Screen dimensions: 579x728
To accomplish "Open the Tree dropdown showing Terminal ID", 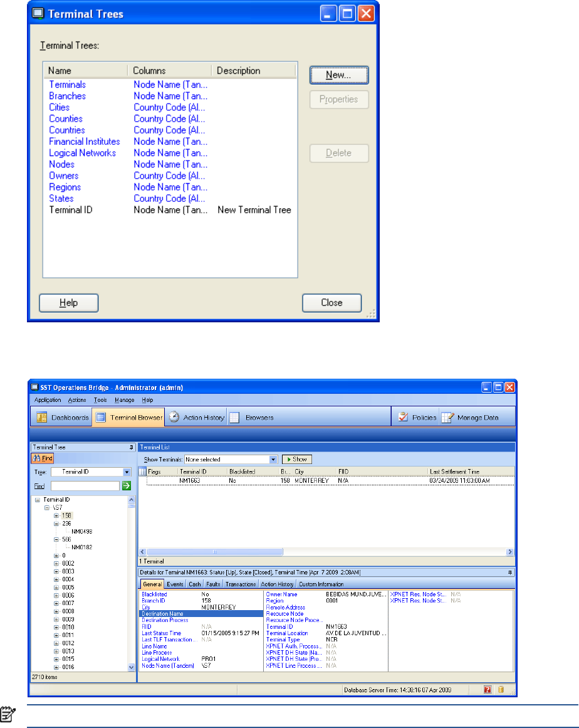I will [x=127, y=472].
